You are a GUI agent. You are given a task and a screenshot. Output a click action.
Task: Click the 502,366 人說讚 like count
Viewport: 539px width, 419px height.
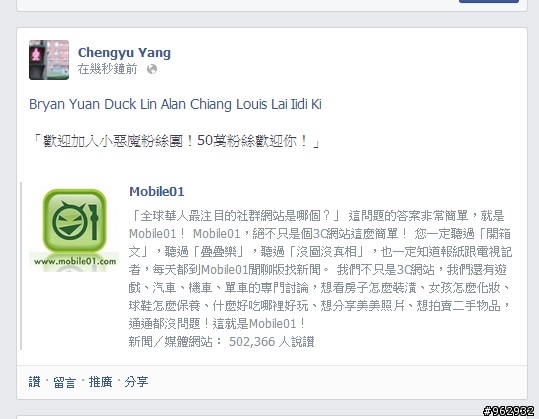272,342
